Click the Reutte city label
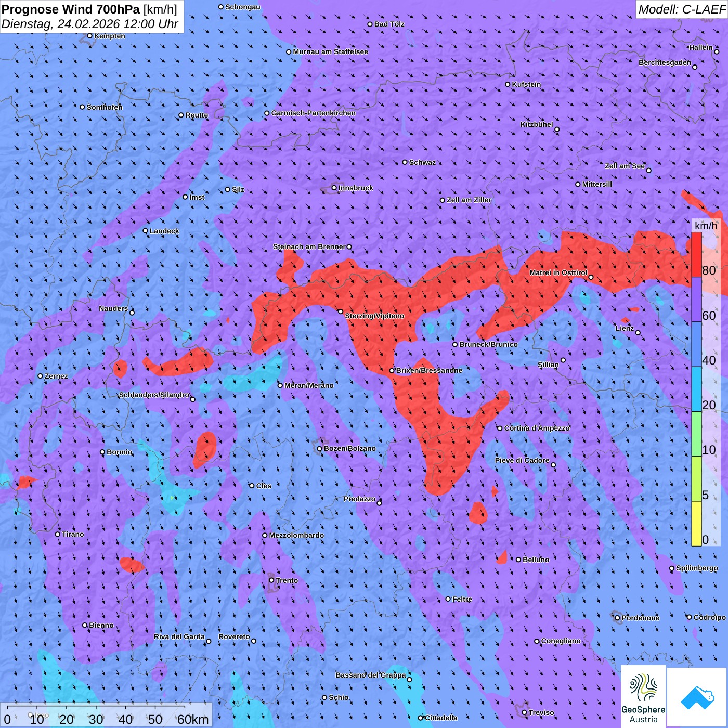 (x=197, y=115)
